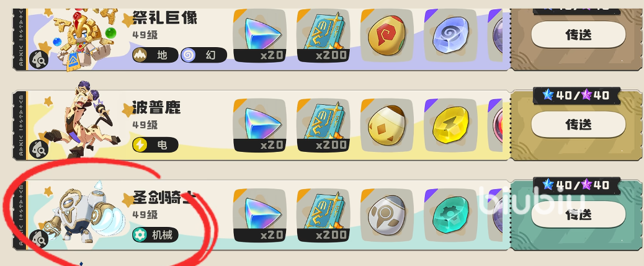Select yellow lightning gem in 波普鹿 row
Screen dimensions: 644x266
pos(450,126)
